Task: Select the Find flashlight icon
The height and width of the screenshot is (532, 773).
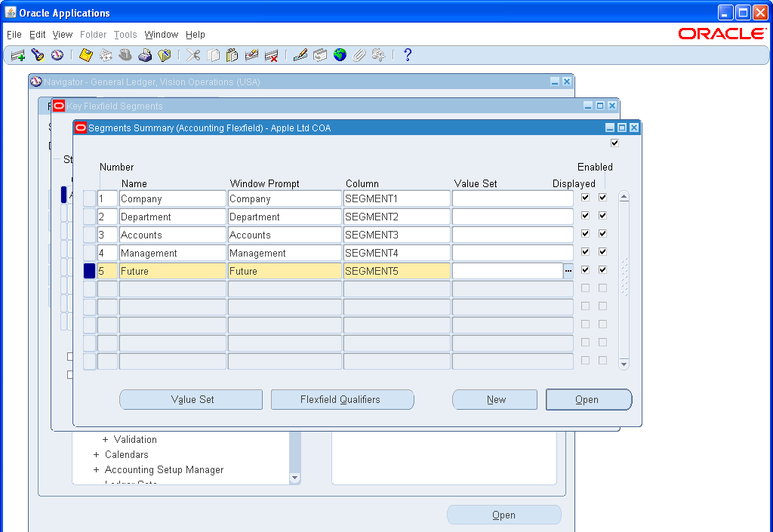Action: tap(38, 54)
